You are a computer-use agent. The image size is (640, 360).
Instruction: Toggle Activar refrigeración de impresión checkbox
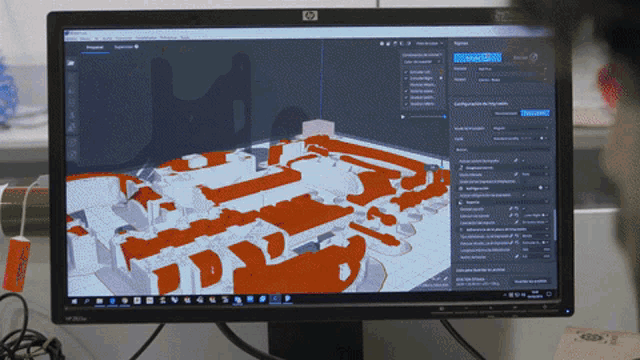524,195
